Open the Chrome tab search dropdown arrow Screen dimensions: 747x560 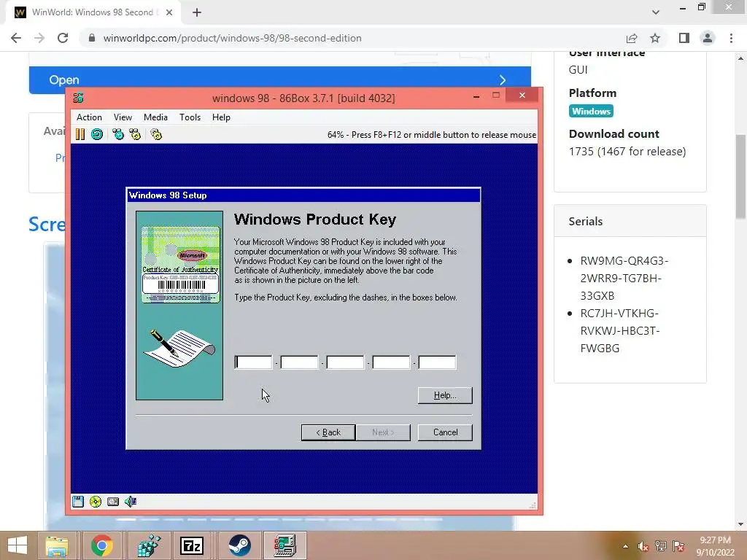pyautogui.click(x=656, y=12)
